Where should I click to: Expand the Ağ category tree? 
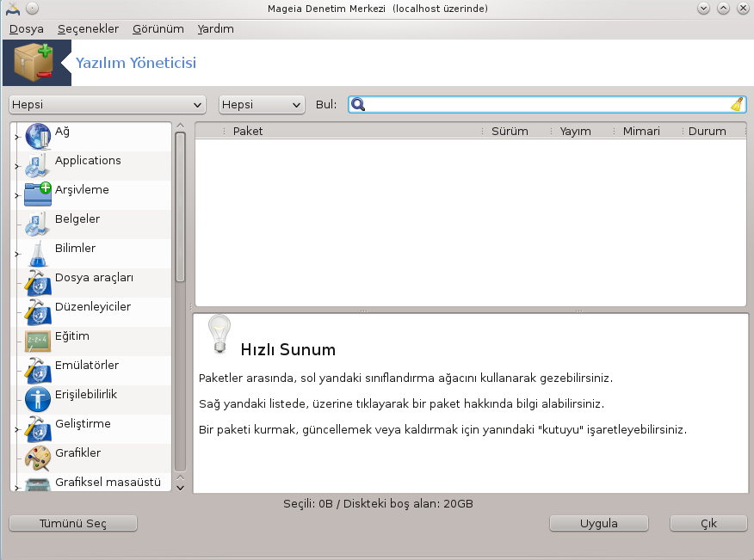pos(17,137)
